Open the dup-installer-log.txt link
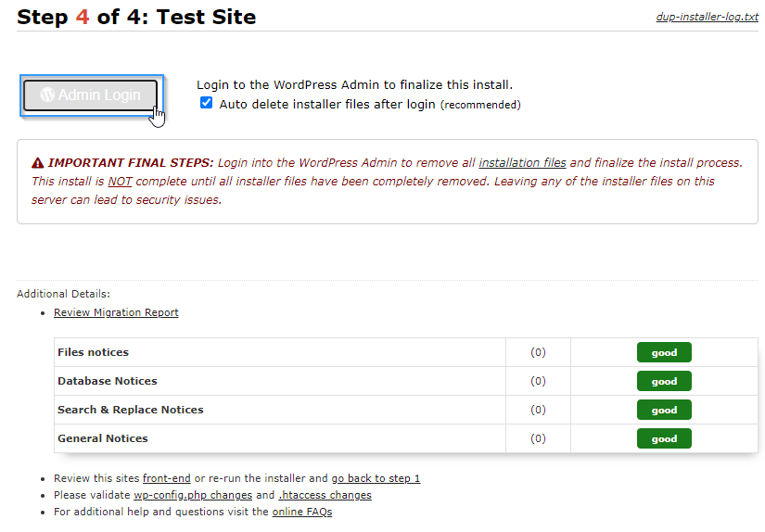765x532 pixels. coord(707,17)
